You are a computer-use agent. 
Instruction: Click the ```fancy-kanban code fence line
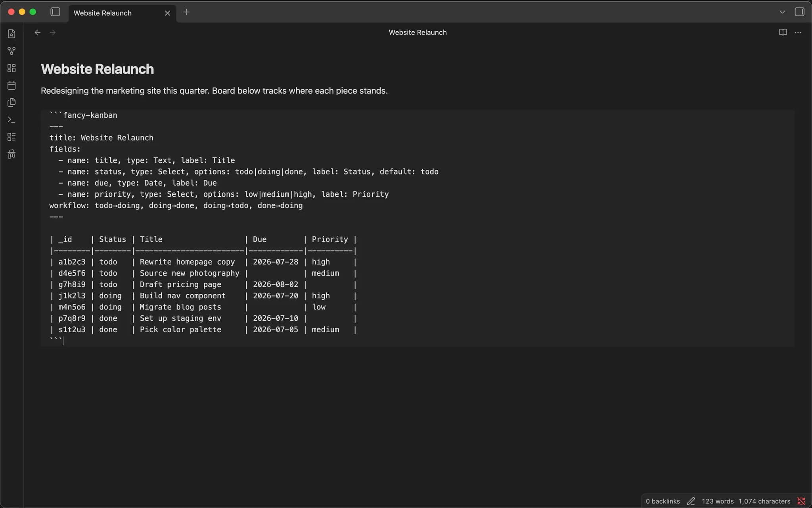pyautogui.click(x=83, y=115)
